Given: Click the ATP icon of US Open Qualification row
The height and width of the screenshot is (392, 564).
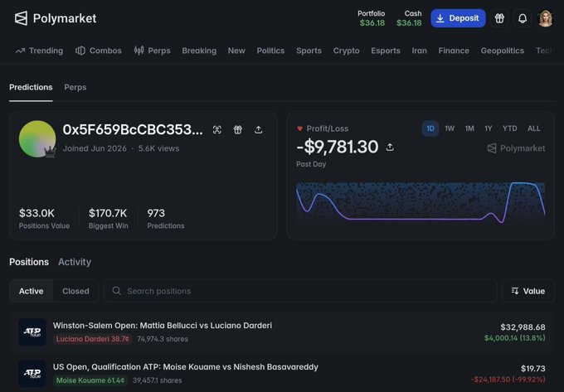Looking at the screenshot, I should pyautogui.click(x=32, y=374).
